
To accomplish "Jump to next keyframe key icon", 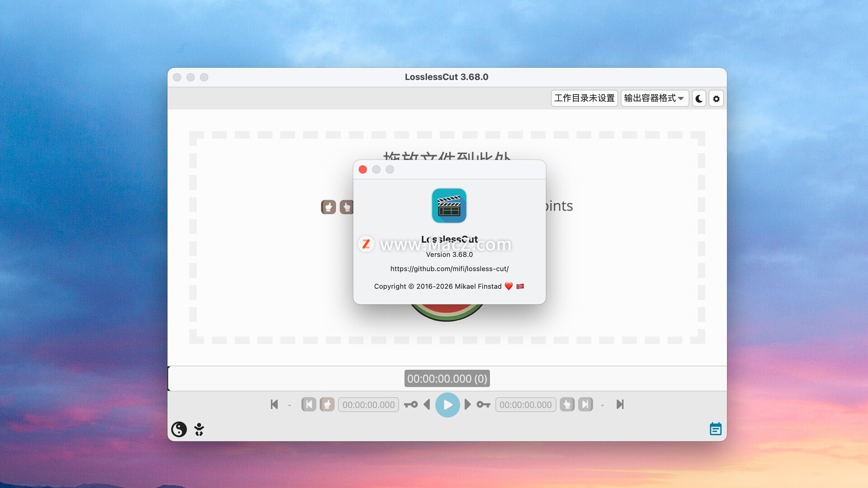I will pos(483,404).
